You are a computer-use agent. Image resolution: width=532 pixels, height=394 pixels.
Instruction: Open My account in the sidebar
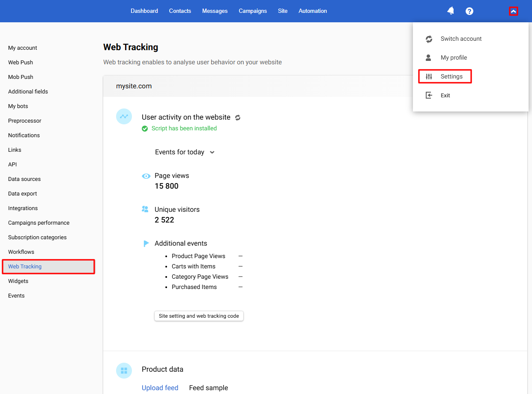coord(23,48)
